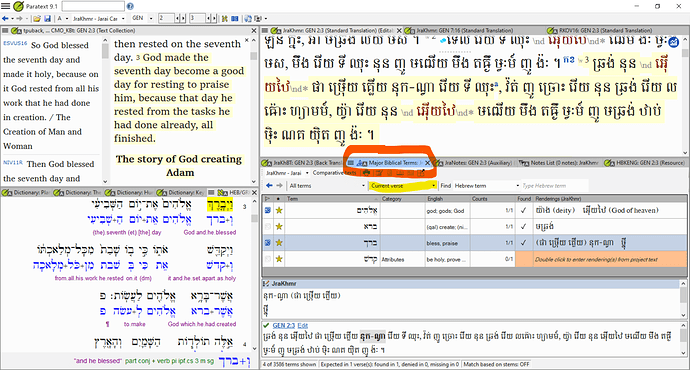Increase chapter number with right stepper arrow
The width and height of the screenshot is (690, 370).
click(x=183, y=18)
